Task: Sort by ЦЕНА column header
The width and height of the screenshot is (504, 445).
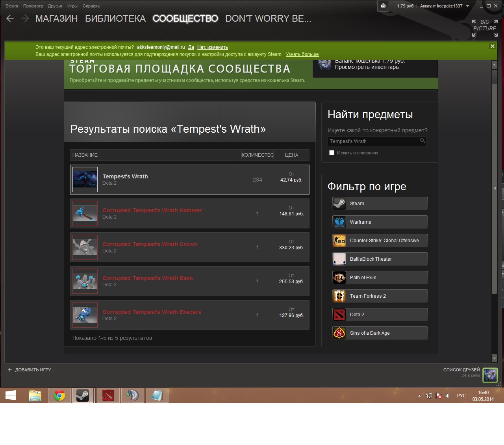Action: click(291, 155)
